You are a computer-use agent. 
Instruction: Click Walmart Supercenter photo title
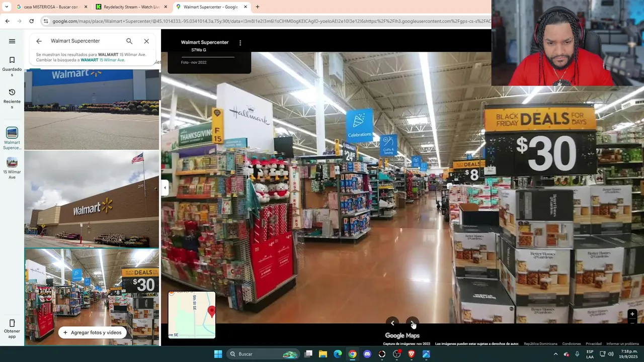coord(205,42)
